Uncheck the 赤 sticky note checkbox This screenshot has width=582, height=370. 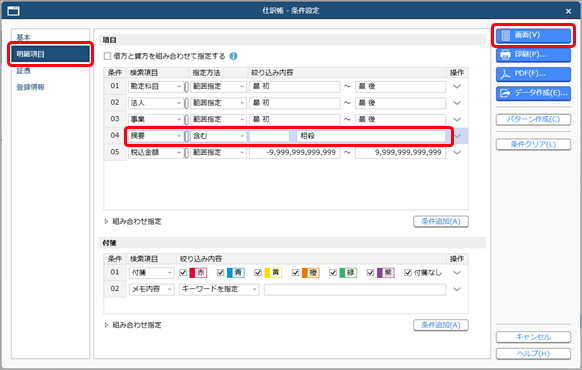point(183,273)
